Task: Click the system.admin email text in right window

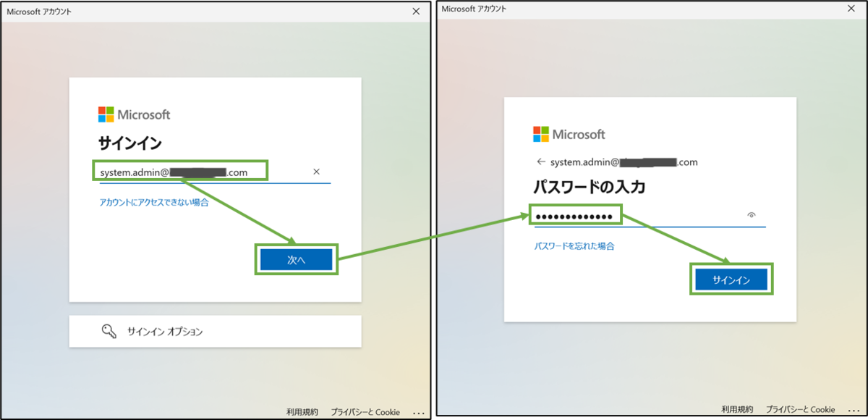Action: pyautogui.click(x=624, y=162)
